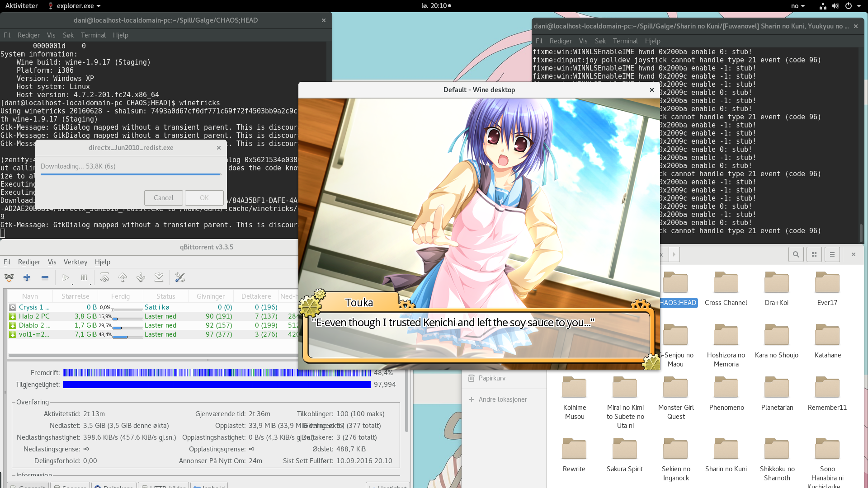Image resolution: width=868 pixels, height=488 pixels.
Task: Increase torrent queue priority up arrow
Action: pos(123,277)
